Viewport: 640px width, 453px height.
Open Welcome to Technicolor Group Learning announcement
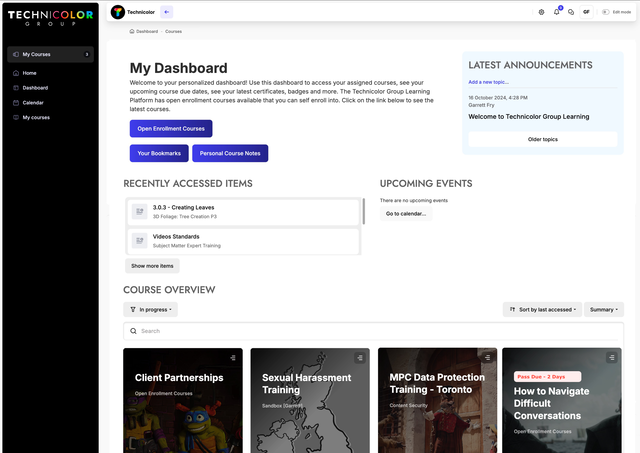click(x=529, y=117)
